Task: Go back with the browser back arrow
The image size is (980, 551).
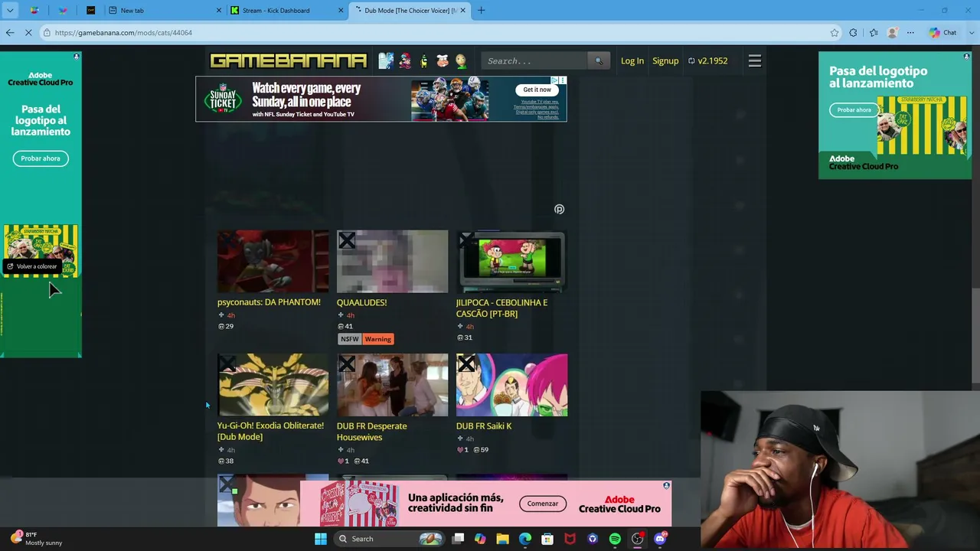Action: 10,33
